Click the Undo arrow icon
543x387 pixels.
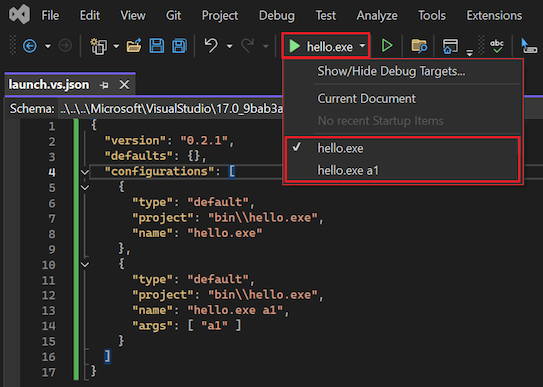[211, 45]
